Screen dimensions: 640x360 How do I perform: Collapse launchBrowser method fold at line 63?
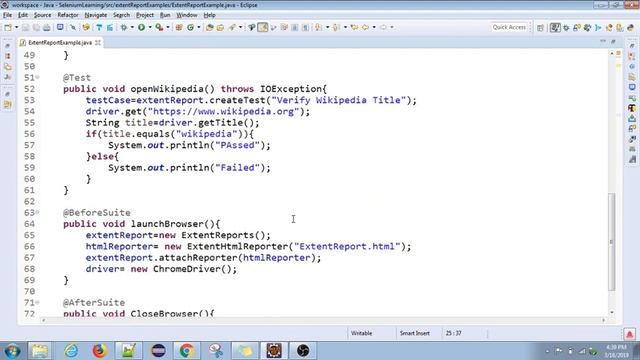(x=38, y=212)
